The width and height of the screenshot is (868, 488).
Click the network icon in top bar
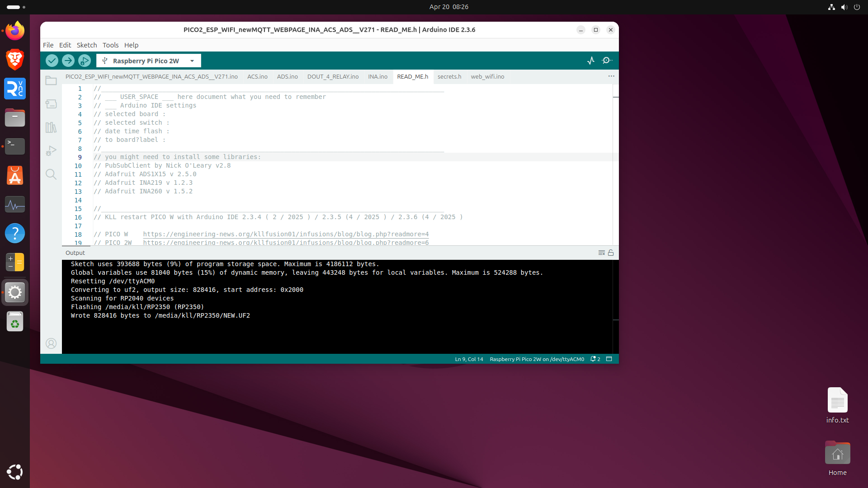831,7
